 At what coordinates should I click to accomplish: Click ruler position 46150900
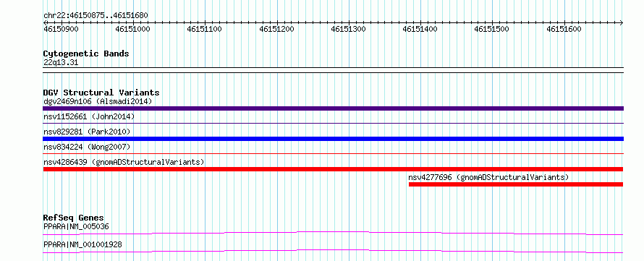coord(62,29)
